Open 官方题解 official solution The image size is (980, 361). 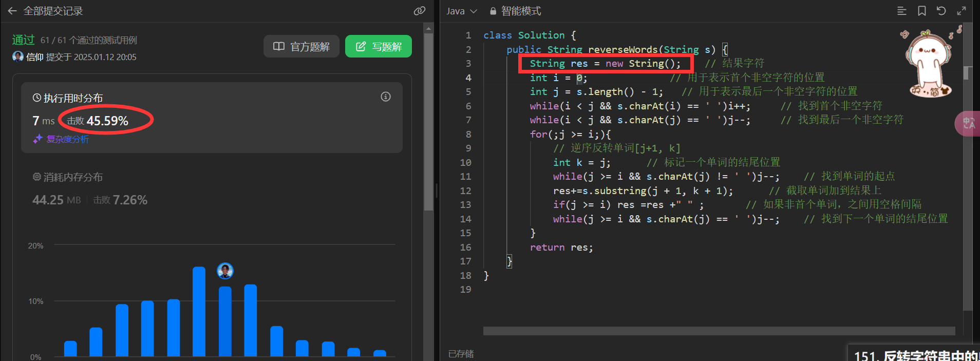tap(301, 46)
